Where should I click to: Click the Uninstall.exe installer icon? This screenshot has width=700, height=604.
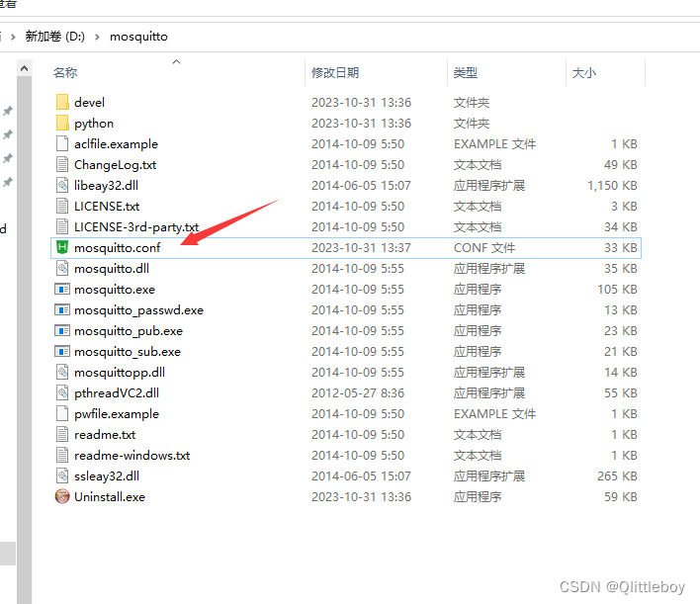point(62,496)
